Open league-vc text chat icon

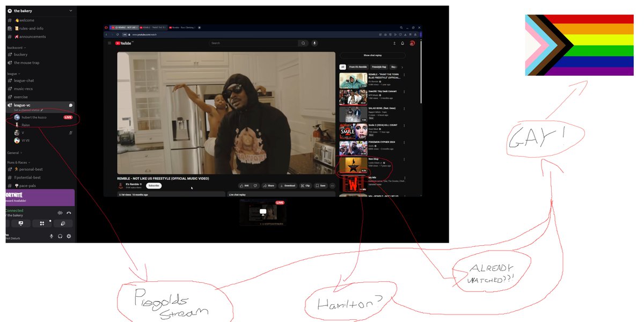point(70,105)
